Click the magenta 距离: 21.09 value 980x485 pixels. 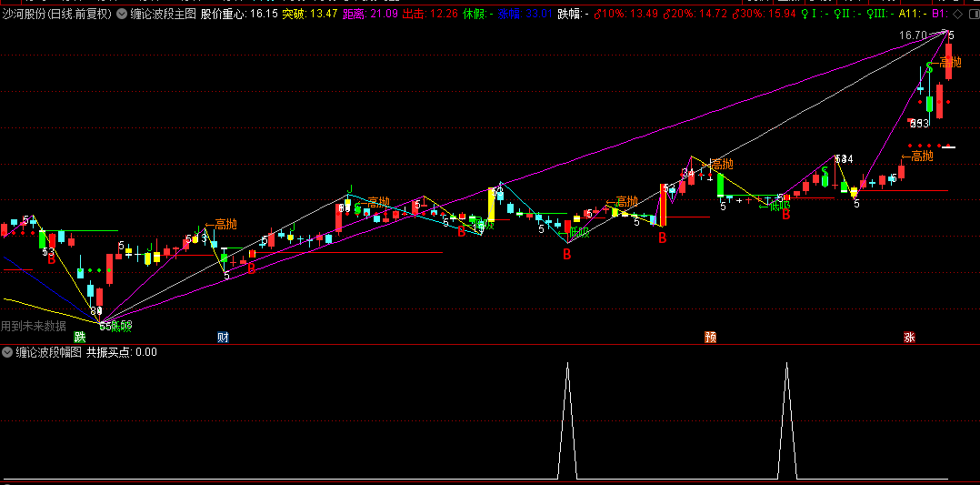pyautogui.click(x=371, y=13)
